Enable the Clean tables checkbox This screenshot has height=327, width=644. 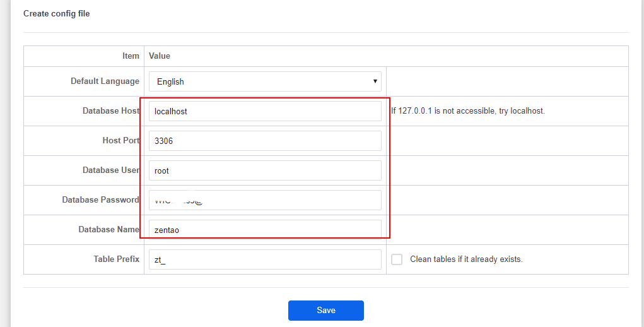397,259
